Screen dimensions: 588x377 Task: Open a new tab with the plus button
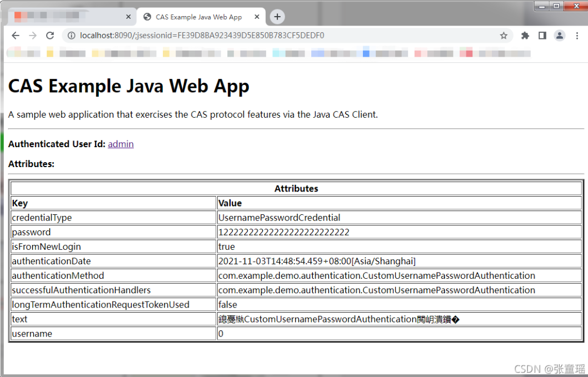point(277,17)
